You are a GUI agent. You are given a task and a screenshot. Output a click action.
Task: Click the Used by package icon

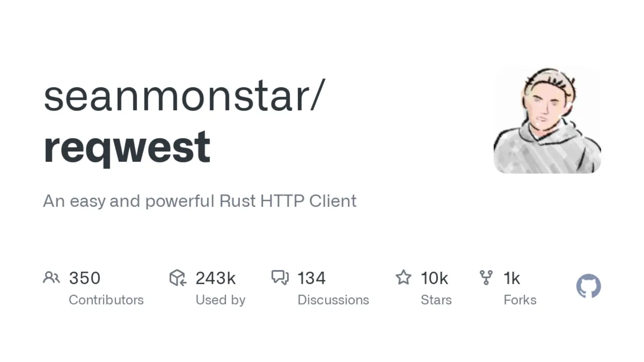click(178, 278)
